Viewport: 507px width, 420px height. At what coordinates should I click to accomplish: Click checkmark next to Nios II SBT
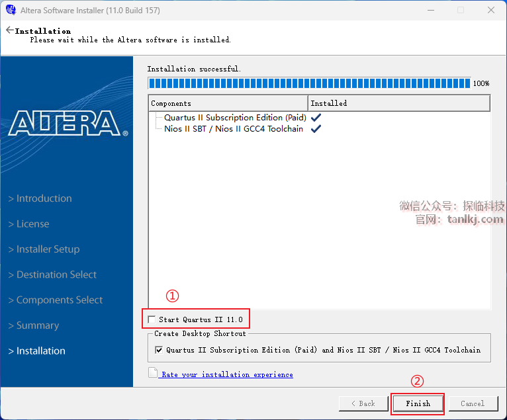click(316, 129)
